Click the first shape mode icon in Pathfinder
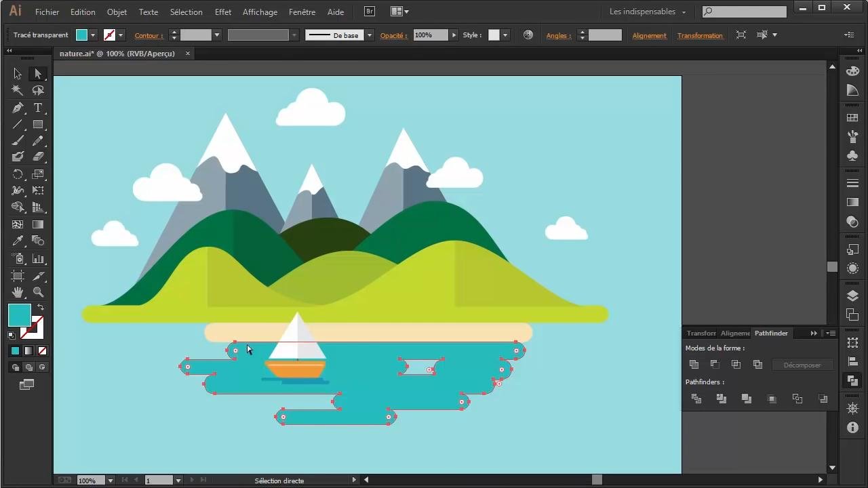 click(x=694, y=365)
